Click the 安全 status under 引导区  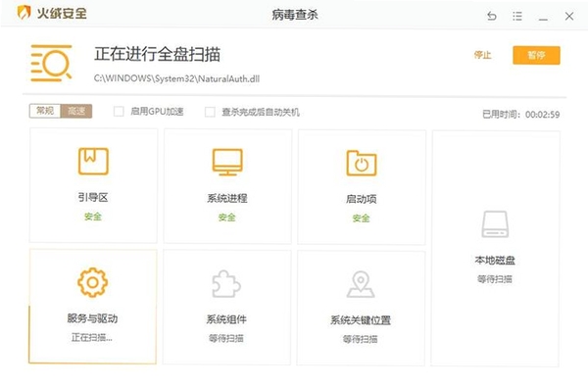point(93,217)
